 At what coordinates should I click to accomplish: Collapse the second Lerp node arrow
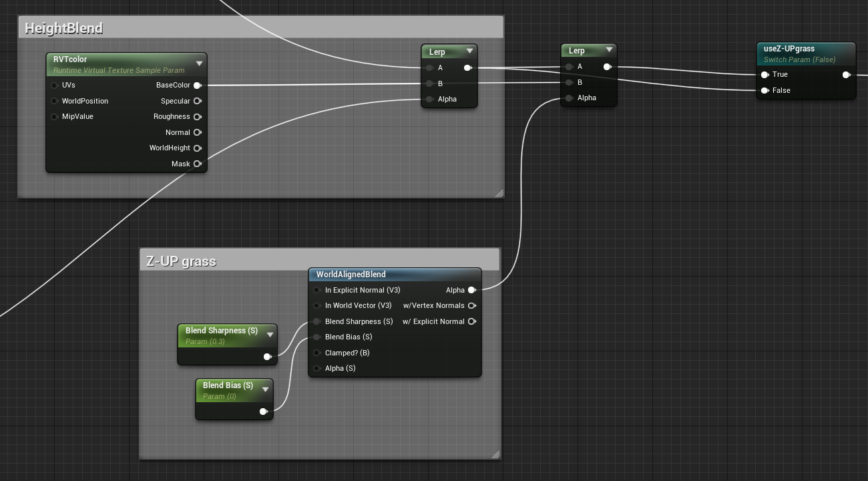coord(609,50)
